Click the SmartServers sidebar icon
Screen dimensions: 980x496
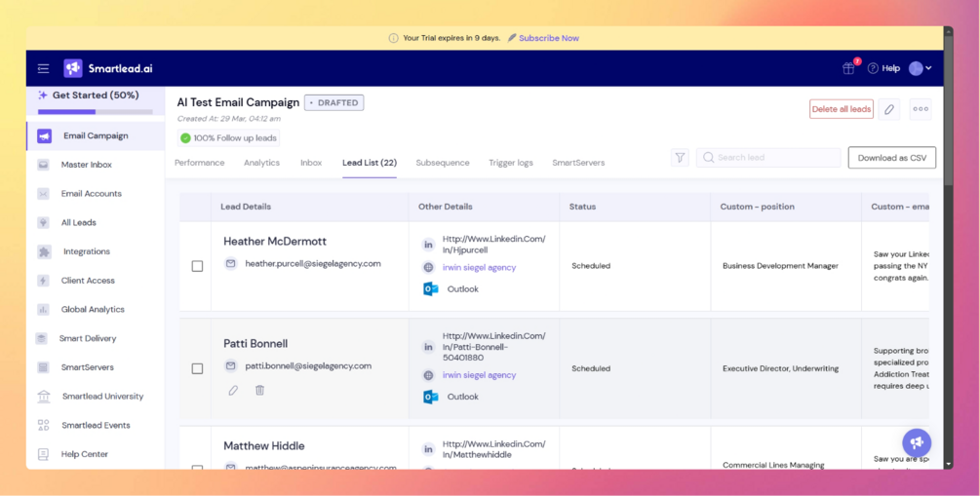tap(43, 367)
